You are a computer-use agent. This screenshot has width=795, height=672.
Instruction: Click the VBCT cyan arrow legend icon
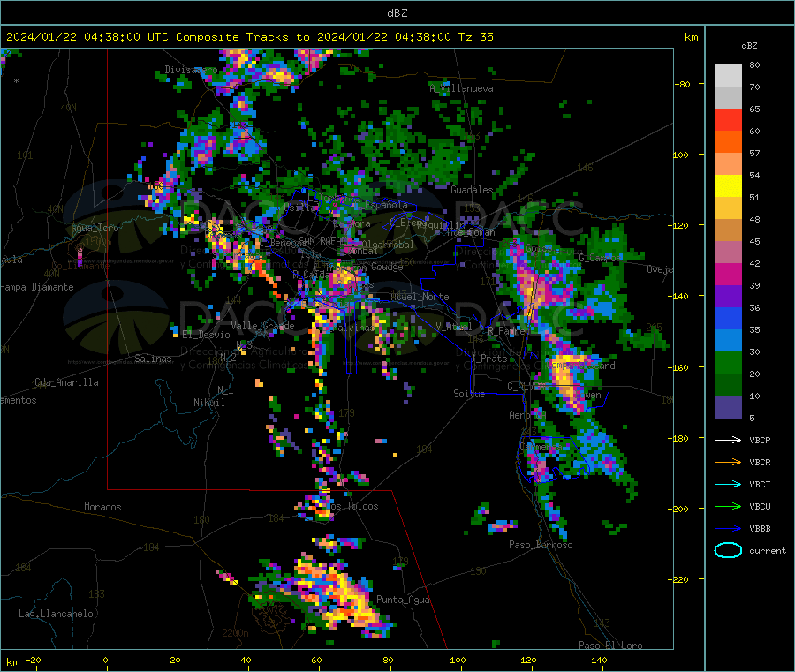pos(728,485)
